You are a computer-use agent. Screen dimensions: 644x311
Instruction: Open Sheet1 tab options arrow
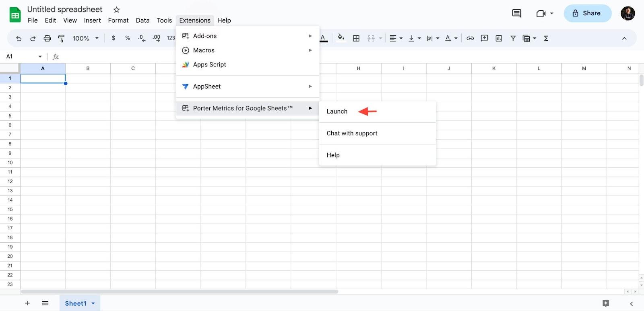[x=93, y=303]
